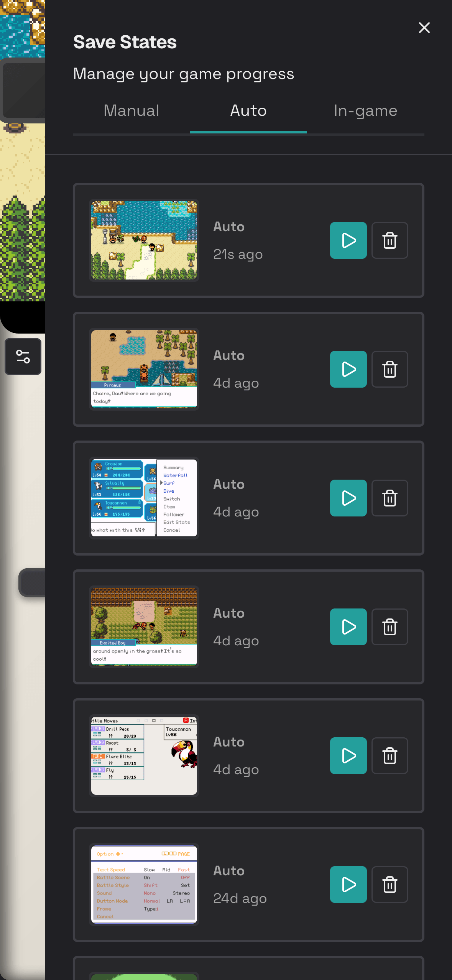452x980 pixels.
Task: Open the Piraeus boat scene thumbnail
Action: click(144, 369)
